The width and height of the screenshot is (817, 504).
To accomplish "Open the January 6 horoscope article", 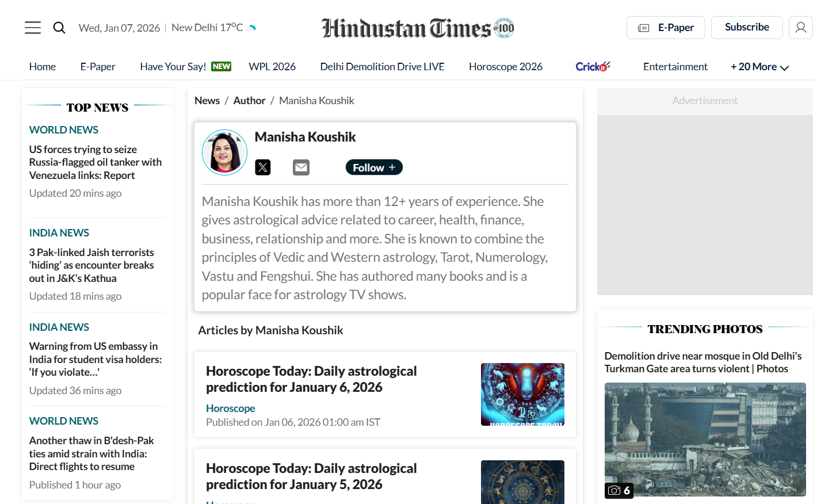I will pyautogui.click(x=311, y=379).
